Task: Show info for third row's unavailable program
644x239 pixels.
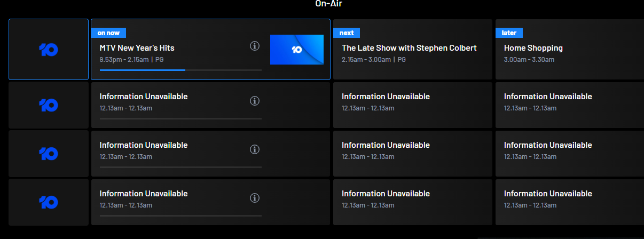Action: (255, 149)
